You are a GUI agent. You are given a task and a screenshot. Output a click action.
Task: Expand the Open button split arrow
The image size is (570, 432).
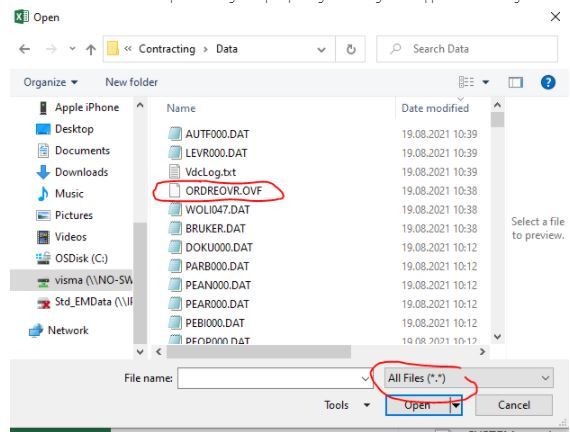[x=456, y=405]
